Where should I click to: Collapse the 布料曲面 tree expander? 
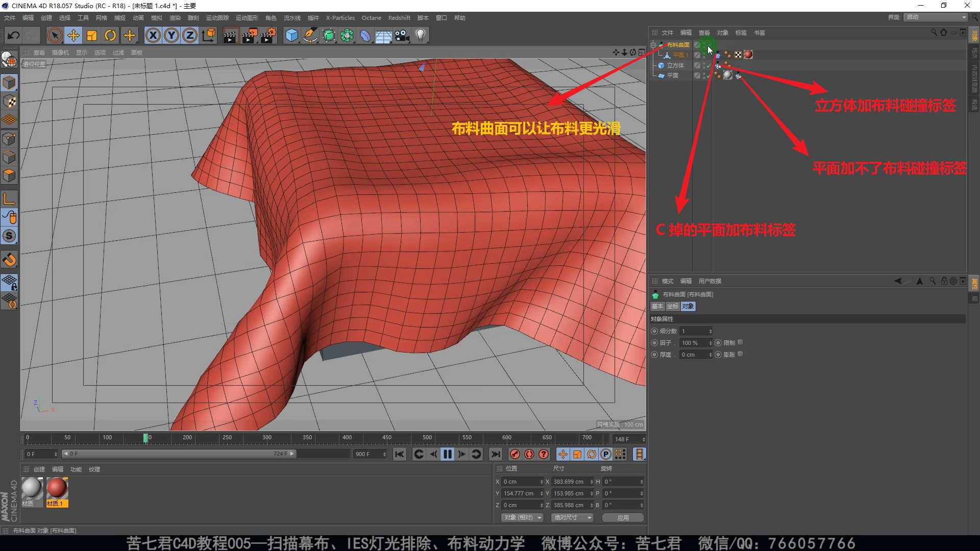653,45
